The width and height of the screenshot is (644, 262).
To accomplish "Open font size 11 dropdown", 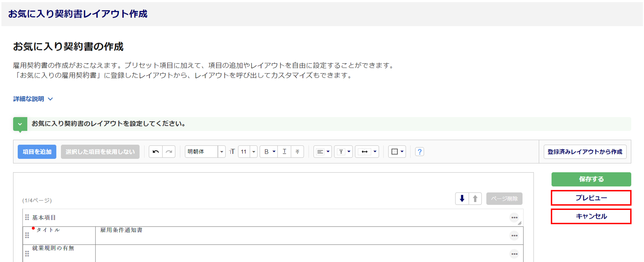I will click(x=253, y=151).
